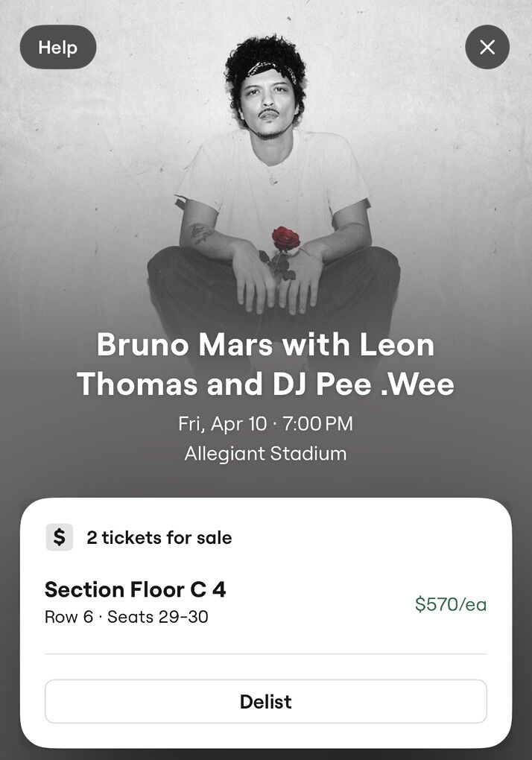Image resolution: width=532 pixels, height=760 pixels.
Task: Tap 'Allegiant Stadium' venue name
Action: coord(265,453)
